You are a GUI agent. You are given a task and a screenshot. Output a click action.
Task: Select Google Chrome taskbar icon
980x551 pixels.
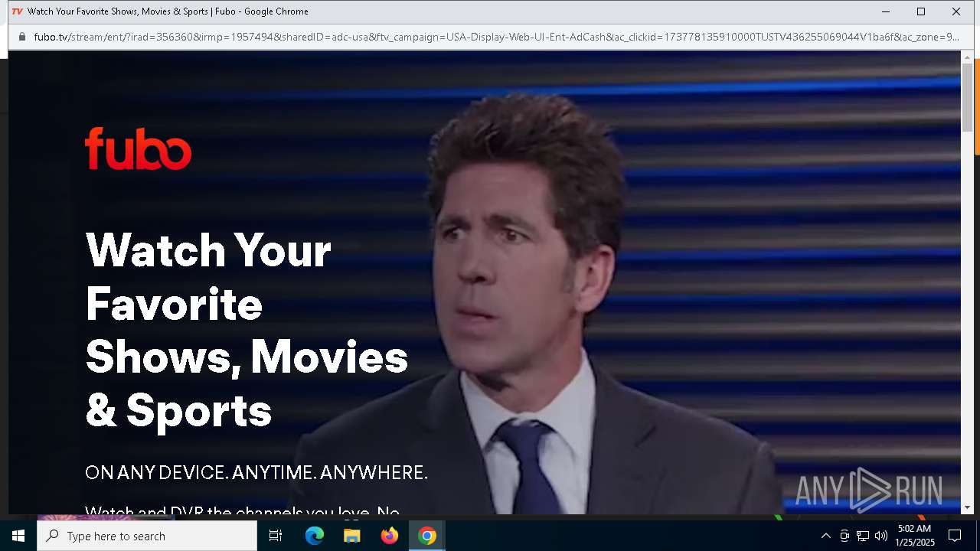coord(427,536)
